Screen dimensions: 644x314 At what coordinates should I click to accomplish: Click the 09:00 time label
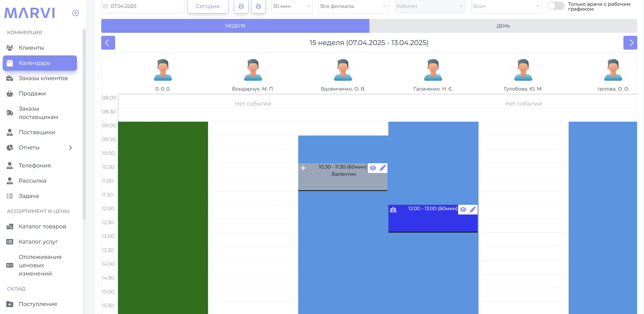(x=109, y=125)
